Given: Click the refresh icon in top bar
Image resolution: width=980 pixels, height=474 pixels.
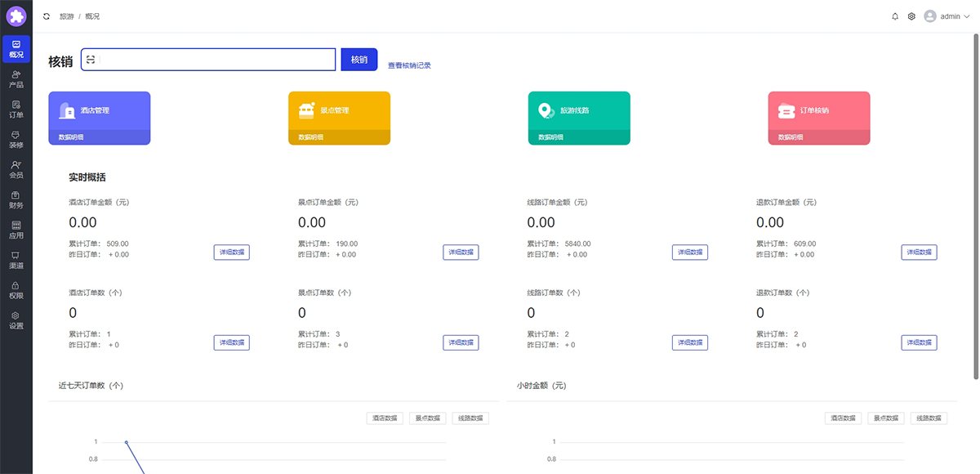Looking at the screenshot, I should click(47, 16).
